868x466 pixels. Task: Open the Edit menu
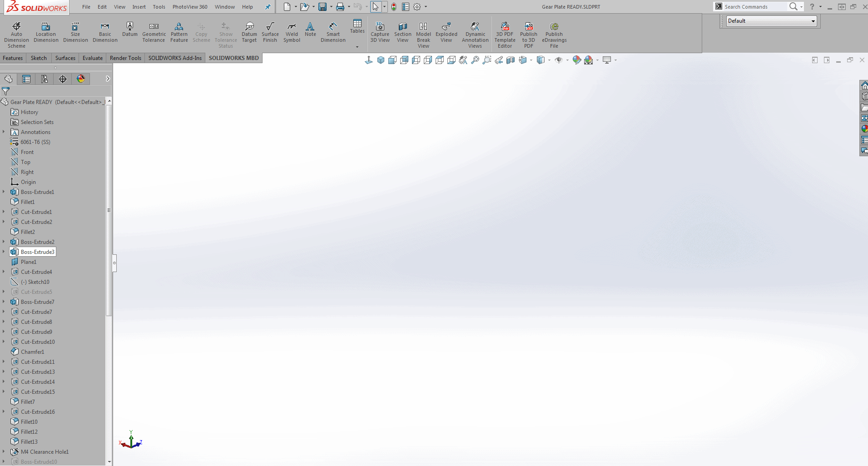[x=102, y=7]
